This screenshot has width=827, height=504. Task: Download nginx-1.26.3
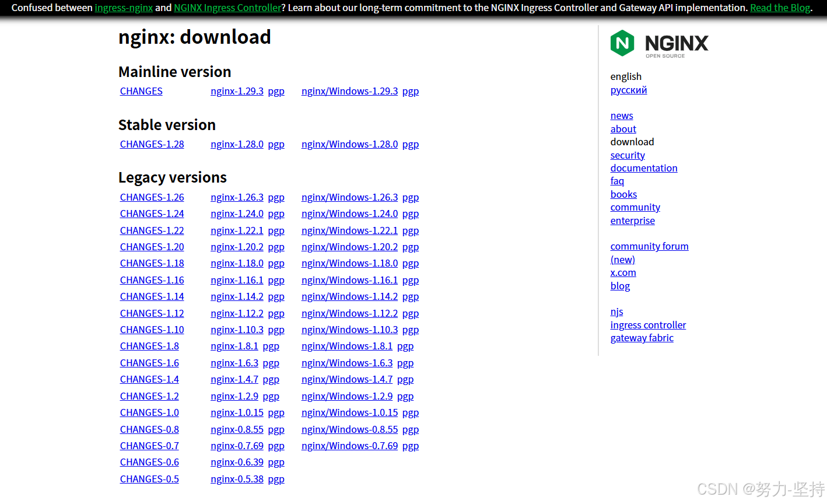pos(237,197)
